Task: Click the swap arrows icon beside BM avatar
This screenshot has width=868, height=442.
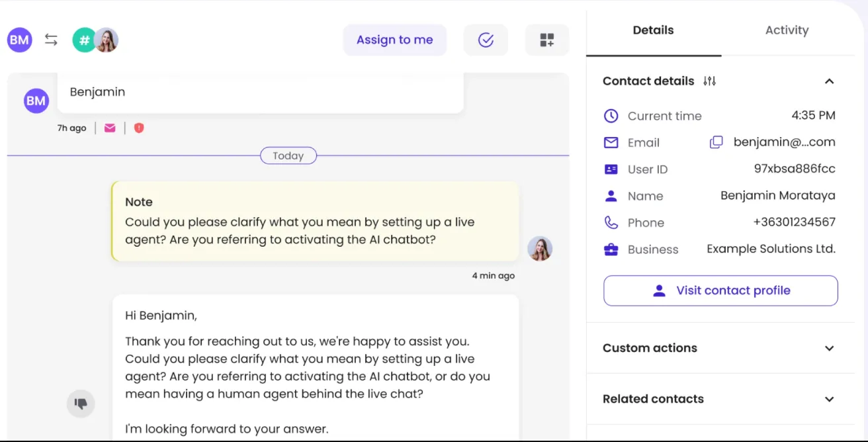Action: pyautogui.click(x=51, y=40)
